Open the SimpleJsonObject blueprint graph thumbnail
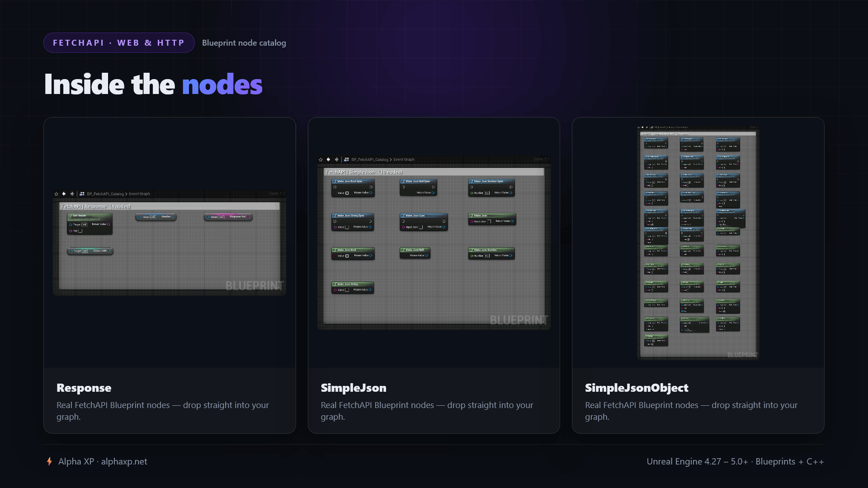The height and width of the screenshot is (488, 868). pyautogui.click(x=698, y=242)
